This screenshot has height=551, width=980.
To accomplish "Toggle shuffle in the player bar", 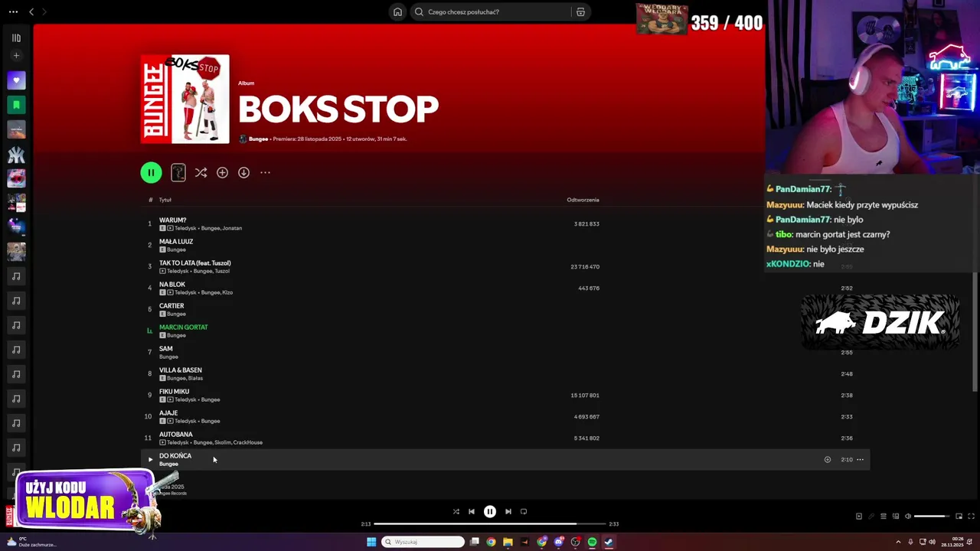I will point(456,511).
